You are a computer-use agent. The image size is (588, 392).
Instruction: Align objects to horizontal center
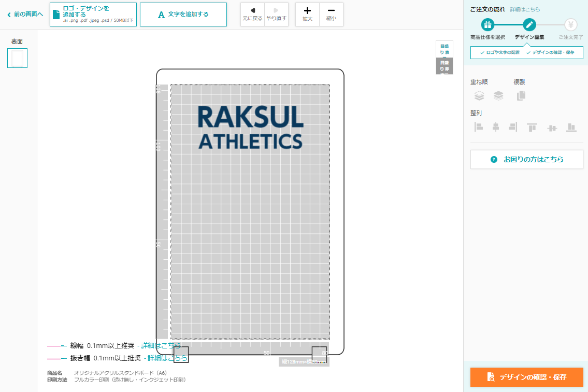496,127
